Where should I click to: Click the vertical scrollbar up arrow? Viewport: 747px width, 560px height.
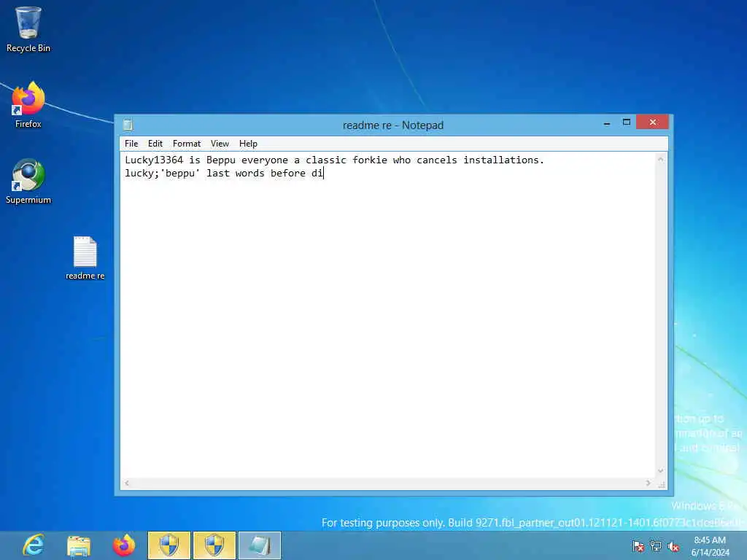point(660,159)
